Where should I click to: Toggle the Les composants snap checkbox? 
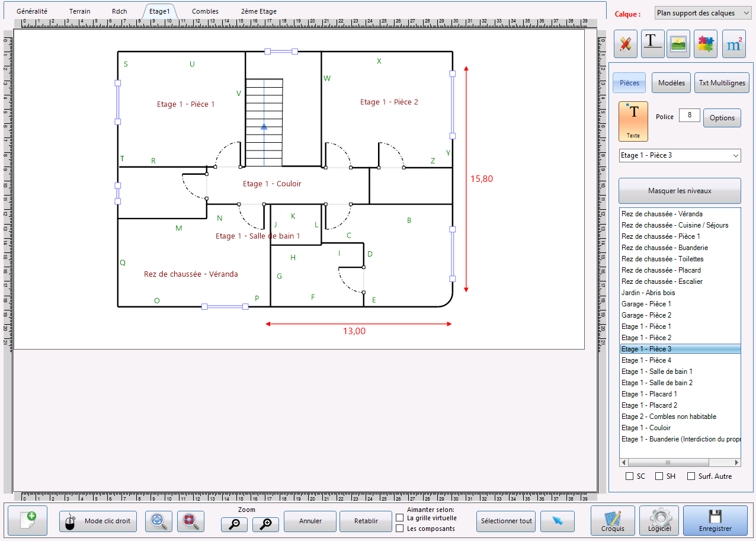[400, 529]
